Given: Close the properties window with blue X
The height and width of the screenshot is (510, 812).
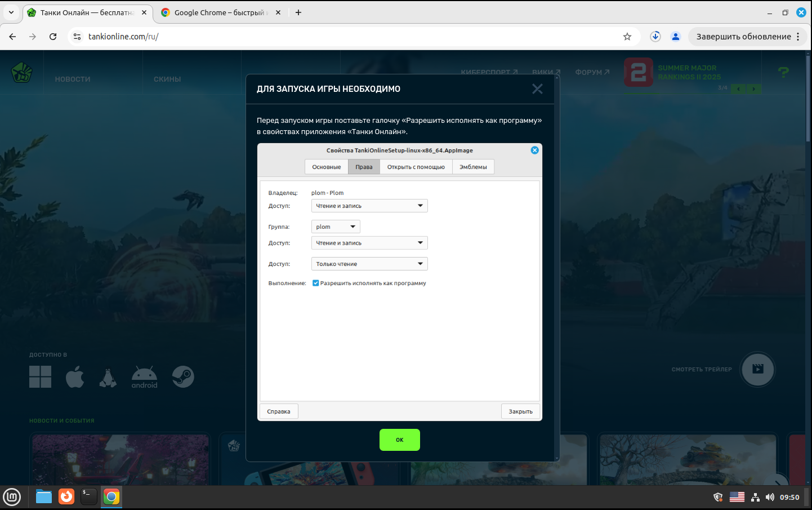Looking at the screenshot, I should (x=535, y=150).
